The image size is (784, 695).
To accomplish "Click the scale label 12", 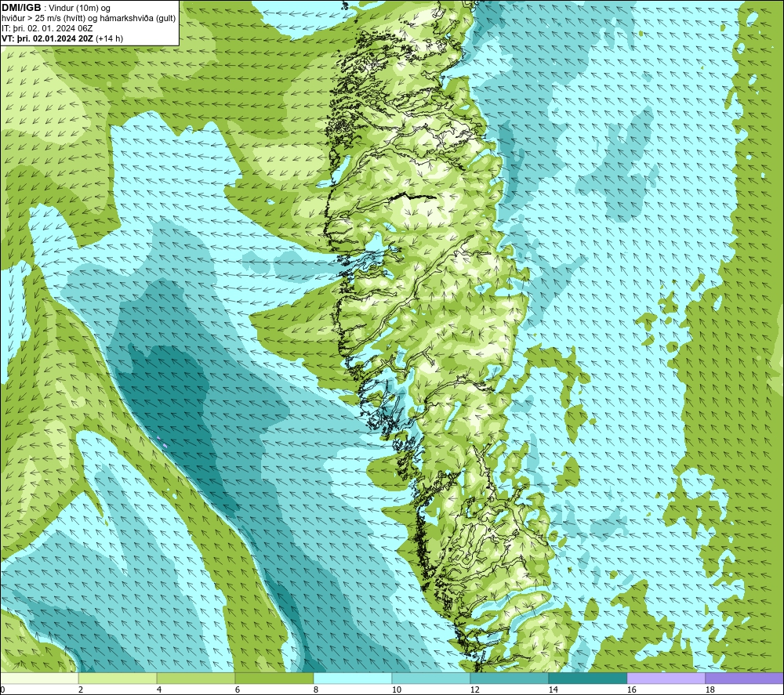I will pyautogui.click(x=474, y=690).
